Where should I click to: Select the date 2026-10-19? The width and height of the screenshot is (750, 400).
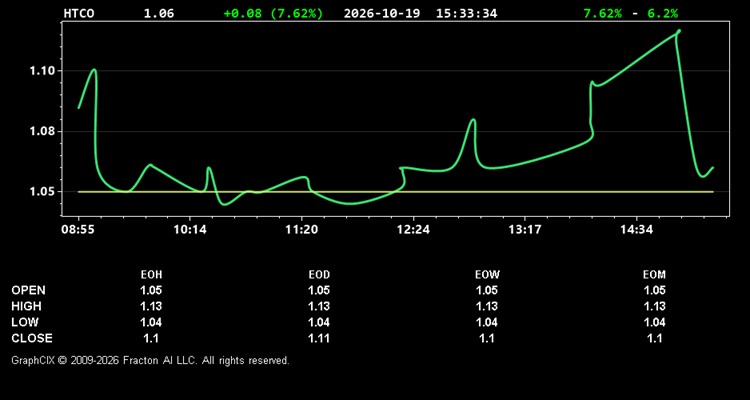point(382,13)
